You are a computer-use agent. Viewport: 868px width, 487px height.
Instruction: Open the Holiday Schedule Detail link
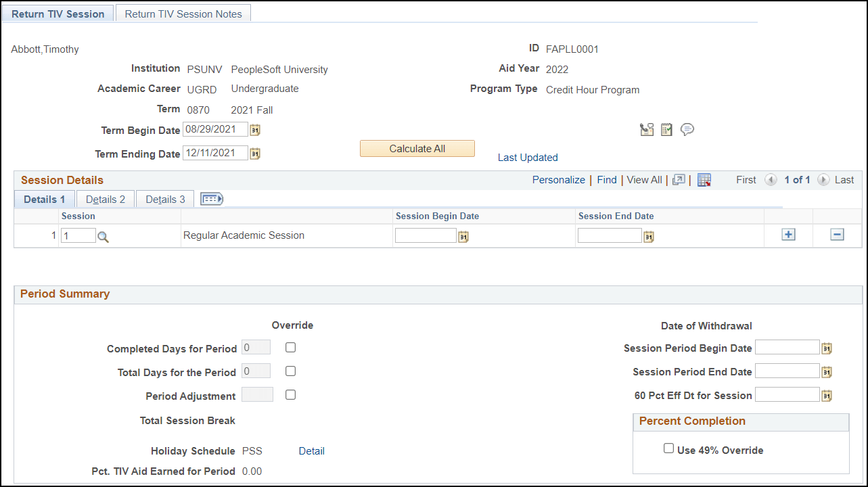point(311,450)
